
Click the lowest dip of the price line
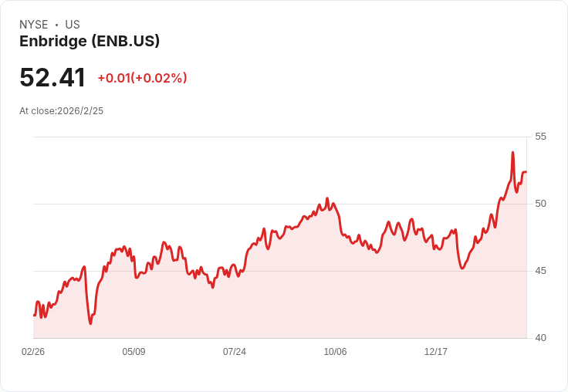[90, 323]
